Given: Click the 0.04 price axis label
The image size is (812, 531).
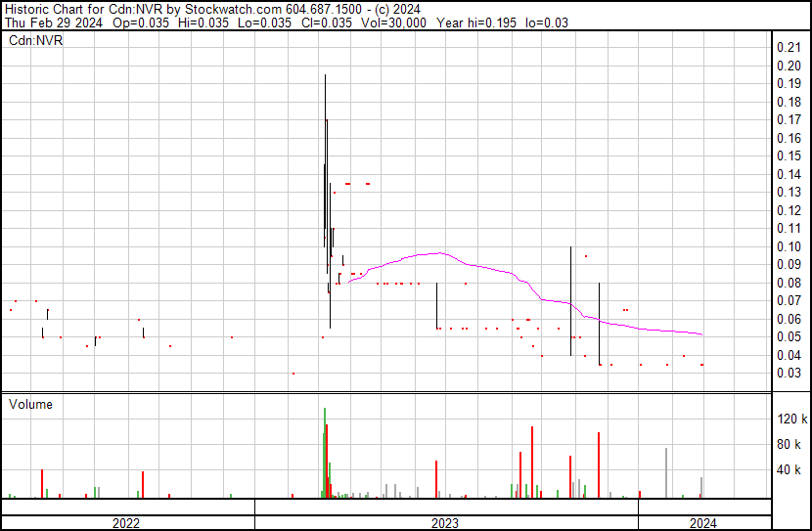Looking at the screenshot, I should click(789, 355).
